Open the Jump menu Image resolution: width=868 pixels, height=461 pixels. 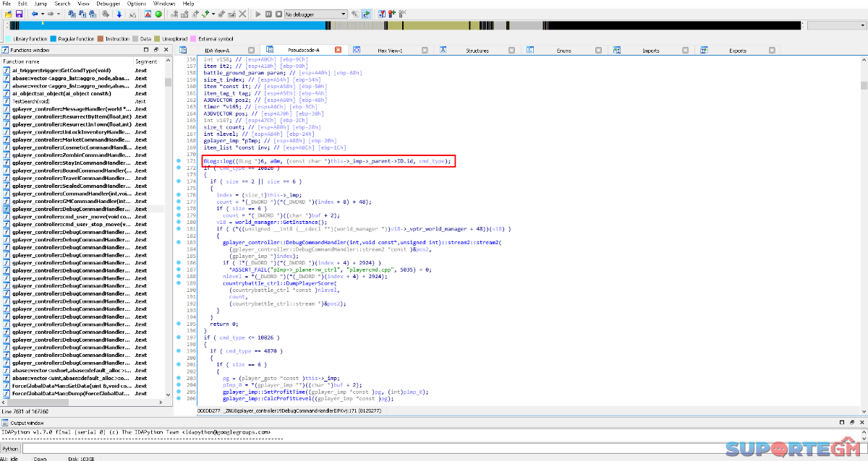click(x=42, y=4)
